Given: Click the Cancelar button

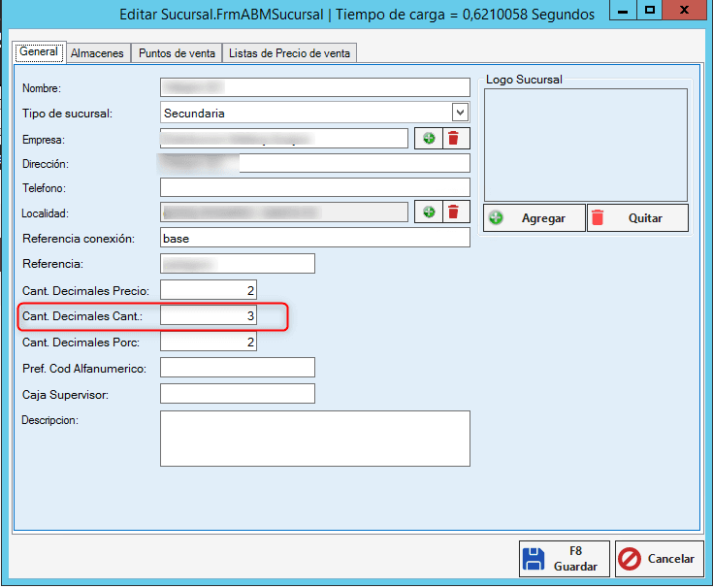Looking at the screenshot, I should point(659,559).
